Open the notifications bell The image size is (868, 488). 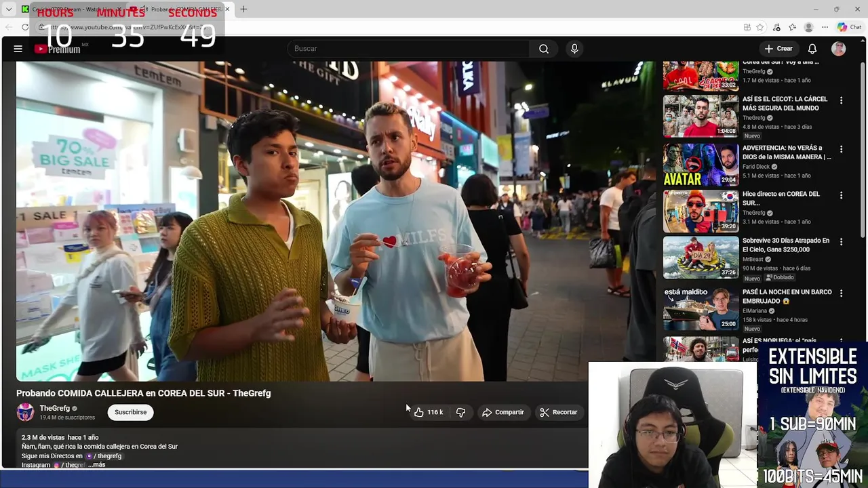[812, 49]
